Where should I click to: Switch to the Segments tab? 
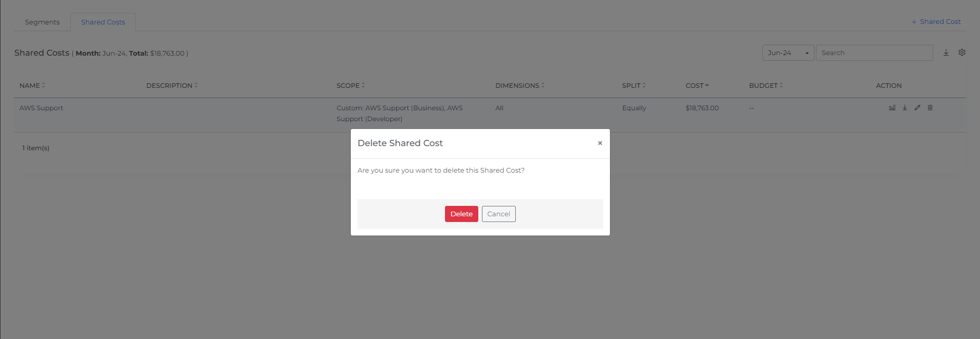42,22
